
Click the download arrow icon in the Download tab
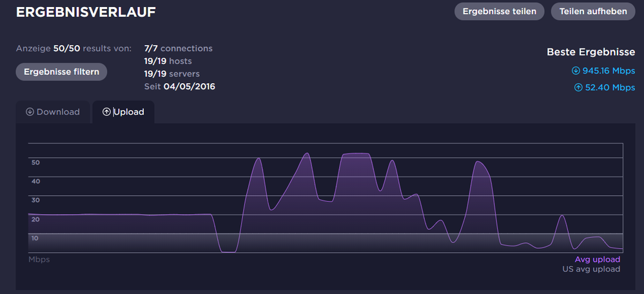tap(30, 112)
